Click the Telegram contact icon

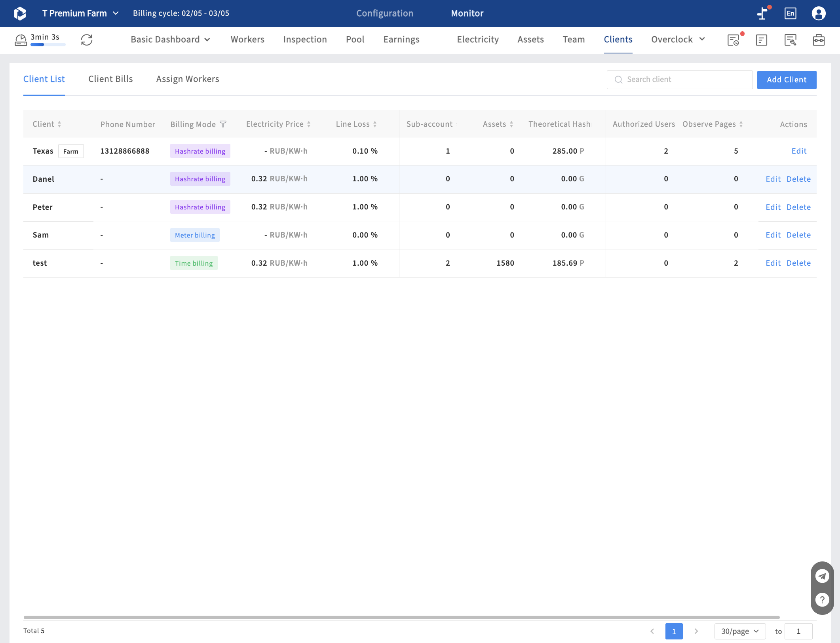coord(822,576)
